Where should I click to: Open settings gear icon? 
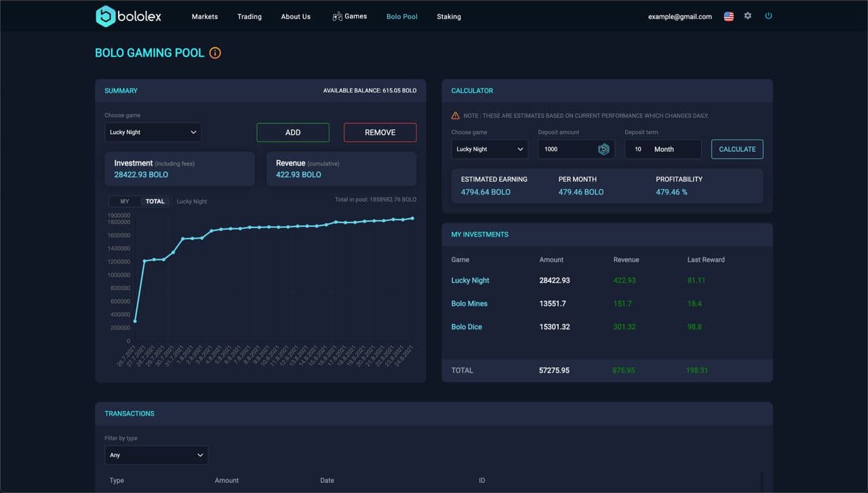point(747,16)
